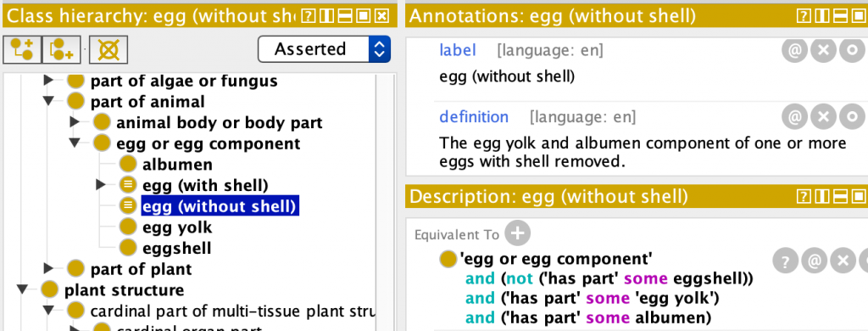Screen dimensions: 868x331
Task: Select the part of animal class
Action: click(x=147, y=102)
